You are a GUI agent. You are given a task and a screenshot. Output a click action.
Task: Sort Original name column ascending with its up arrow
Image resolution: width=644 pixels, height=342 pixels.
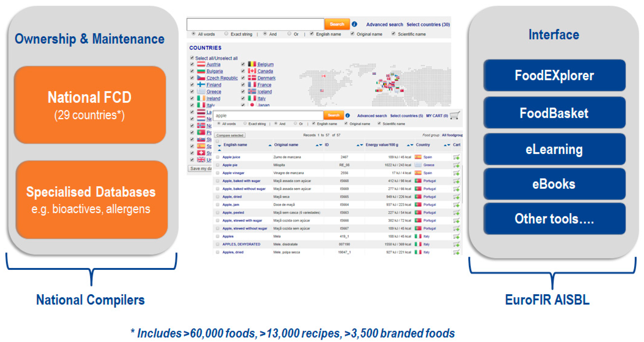click(317, 145)
